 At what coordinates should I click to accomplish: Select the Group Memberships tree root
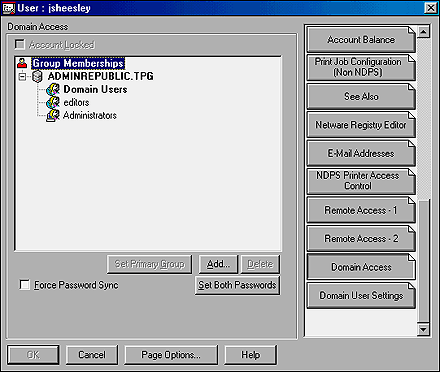point(78,63)
